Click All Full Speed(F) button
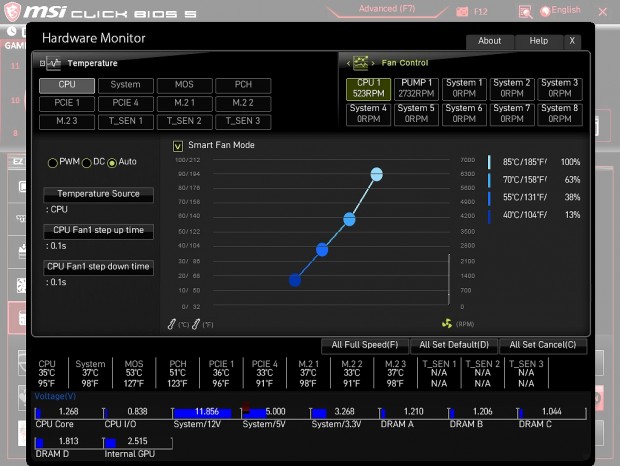 tap(365, 345)
